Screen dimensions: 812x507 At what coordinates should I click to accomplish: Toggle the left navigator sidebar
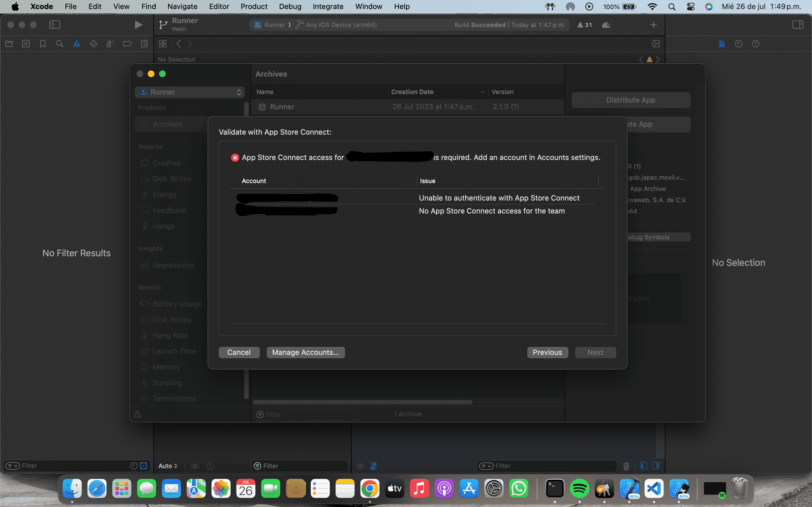[54, 25]
